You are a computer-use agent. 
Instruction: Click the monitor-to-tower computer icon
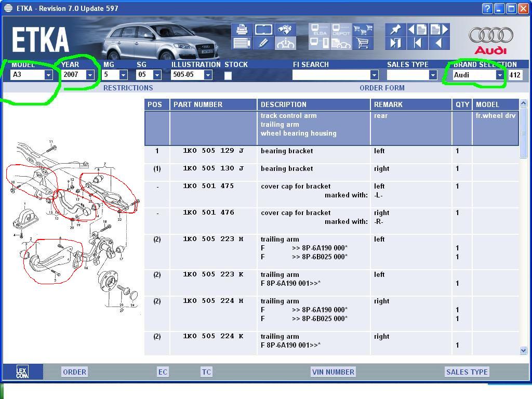(x=319, y=44)
